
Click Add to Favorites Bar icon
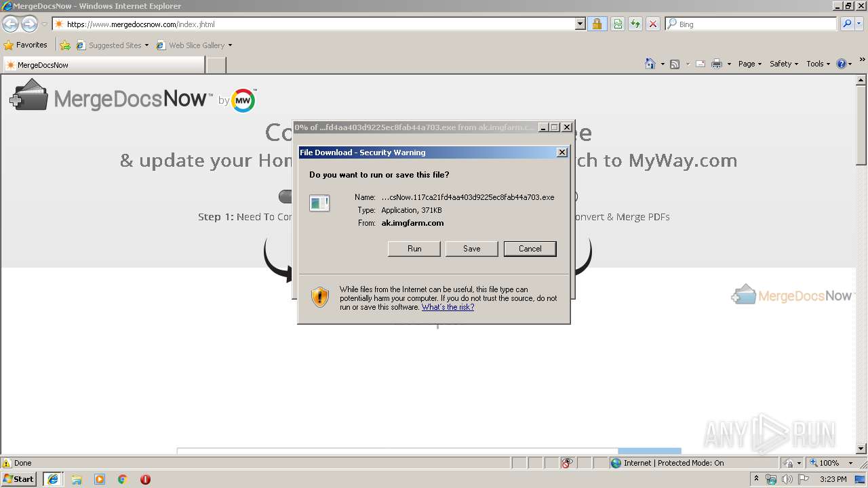tap(65, 45)
